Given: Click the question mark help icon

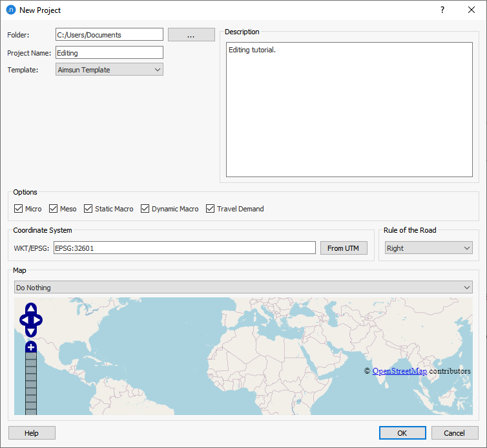Looking at the screenshot, I should tap(442, 10).
